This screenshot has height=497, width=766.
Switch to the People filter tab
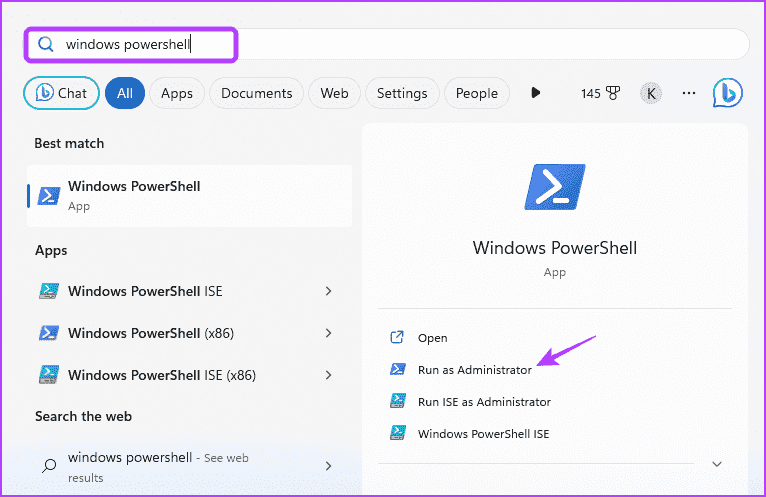pos(477,93)
